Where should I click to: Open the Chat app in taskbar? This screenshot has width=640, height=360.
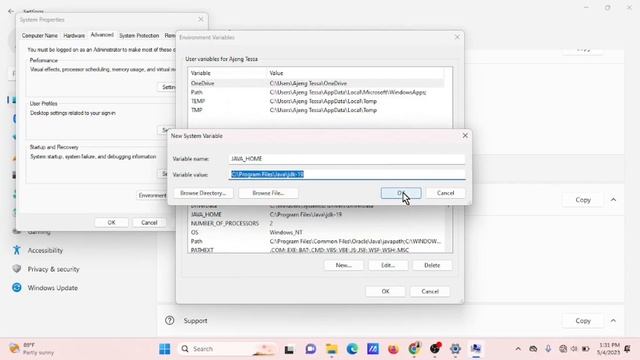pos(311,349)
